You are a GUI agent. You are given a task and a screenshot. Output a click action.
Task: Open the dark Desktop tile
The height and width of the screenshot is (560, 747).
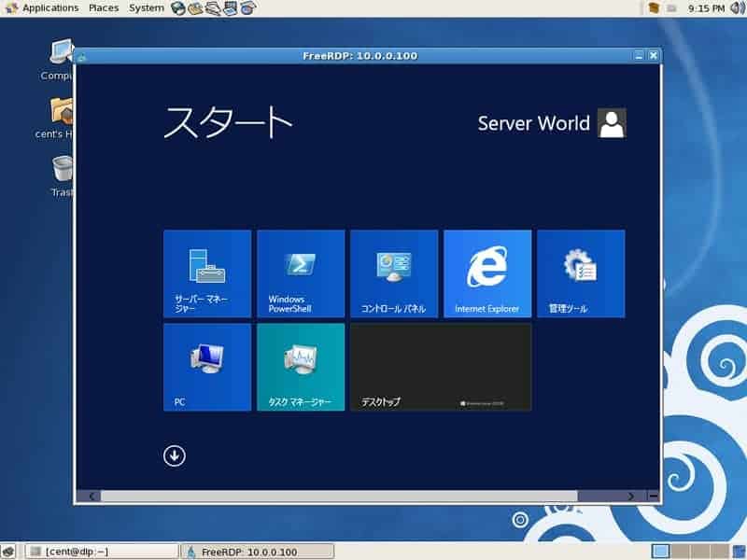click(x=441, y=367)
